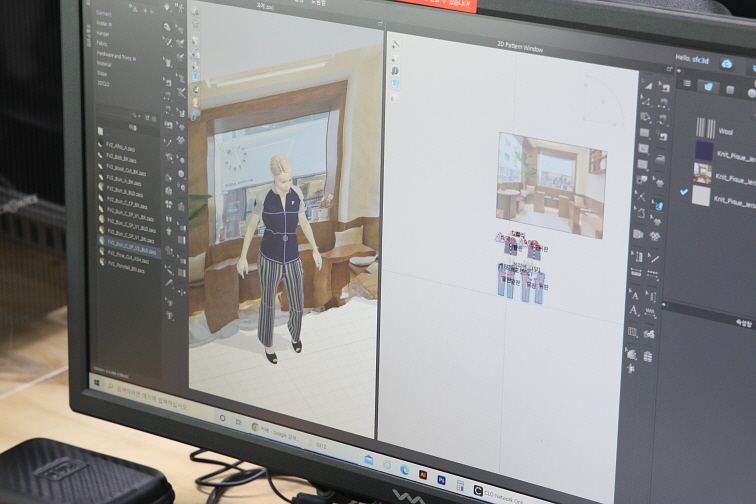
Task: Open Avatar category in the Library
Action: point(102,23)
